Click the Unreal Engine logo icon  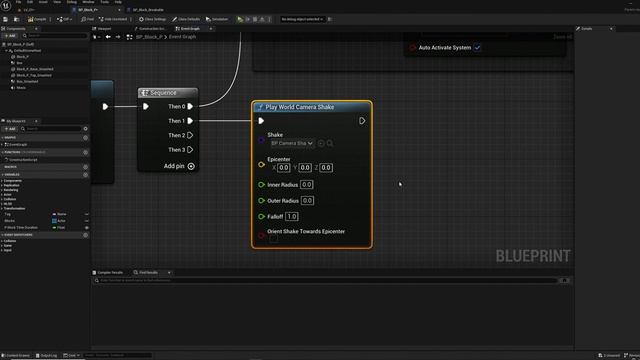(6, 6)
